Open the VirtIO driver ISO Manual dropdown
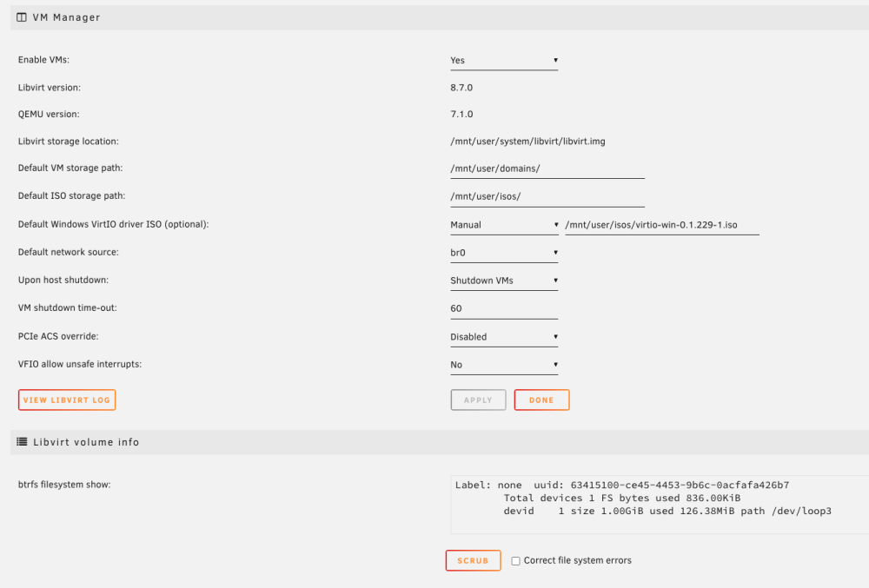This screenshot has height=588, width=869. (x=504, y=225)
